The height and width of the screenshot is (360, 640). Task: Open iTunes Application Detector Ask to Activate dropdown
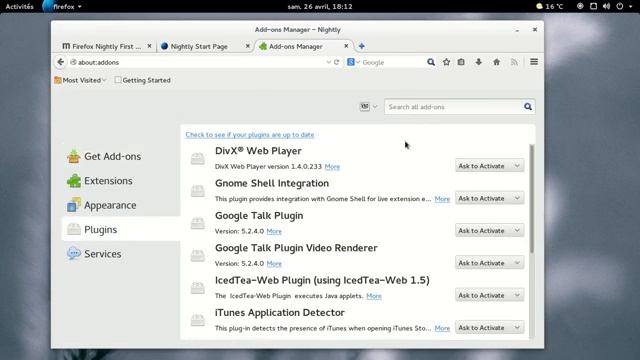point(489,327)
